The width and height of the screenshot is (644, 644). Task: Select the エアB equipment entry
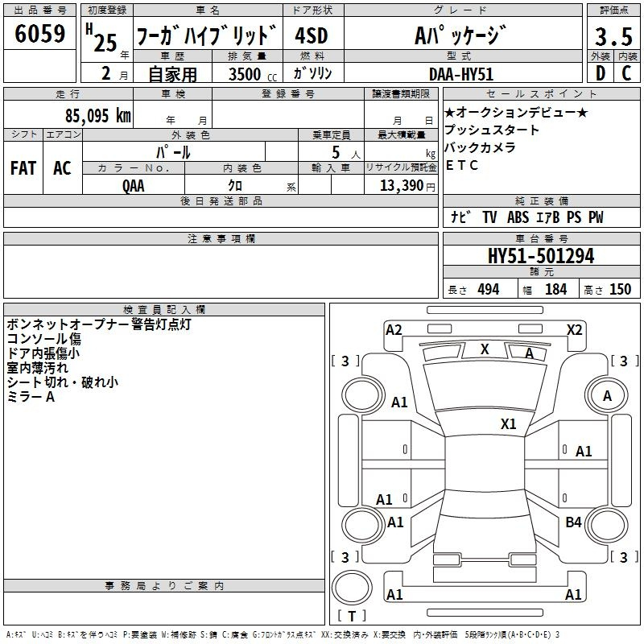coord(548,217)
